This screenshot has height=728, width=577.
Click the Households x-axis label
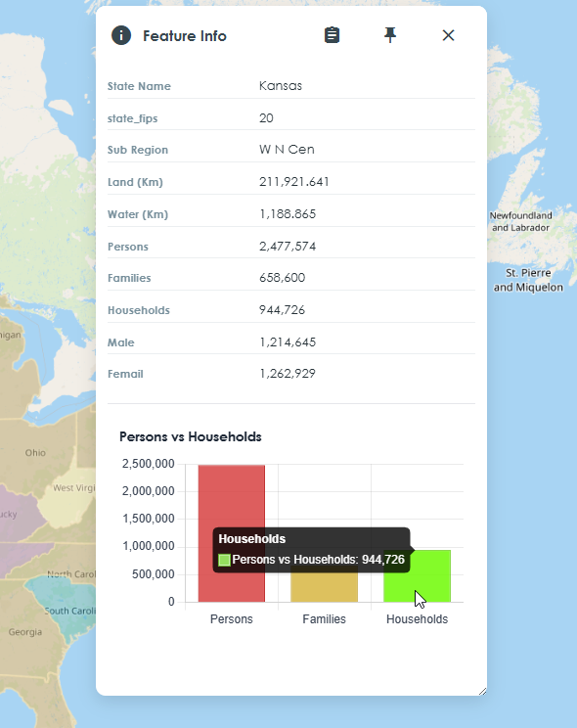(x=417, y=619)
